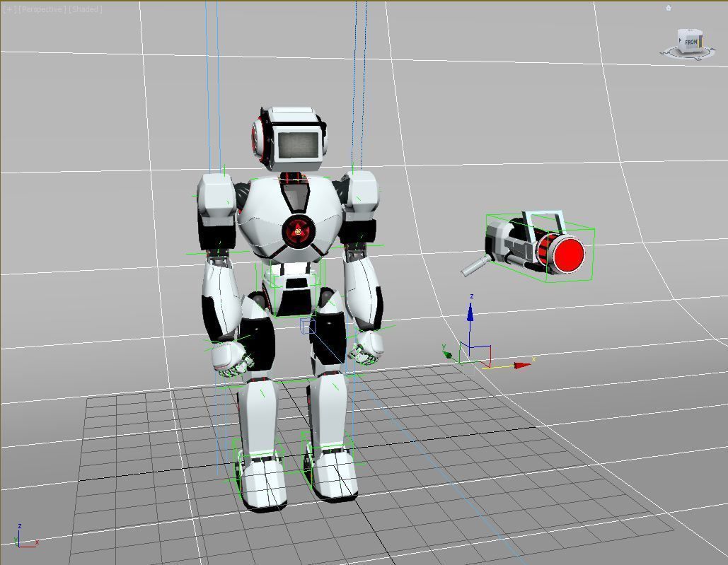728x565 pixels.
Task: Select the red emblem on the robot's chest
Action: (x=298, y=231)
